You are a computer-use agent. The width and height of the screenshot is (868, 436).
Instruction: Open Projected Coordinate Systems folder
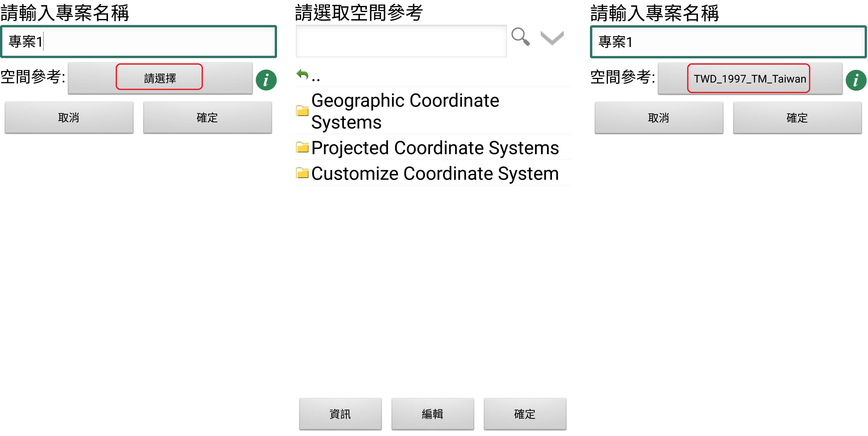pos(434,148)
